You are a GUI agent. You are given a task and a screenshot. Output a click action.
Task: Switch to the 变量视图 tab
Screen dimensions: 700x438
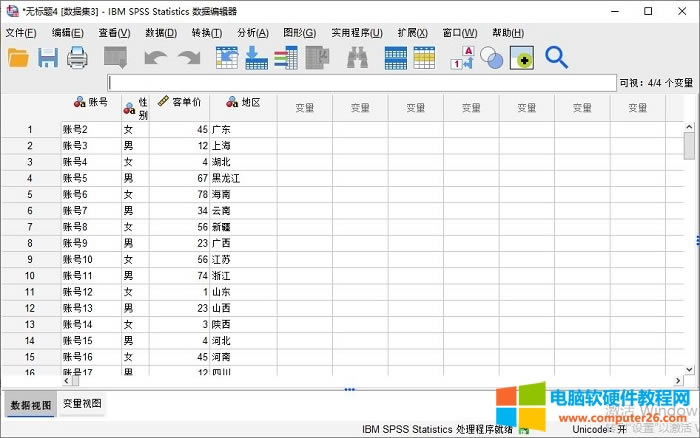tap(82, 403)
